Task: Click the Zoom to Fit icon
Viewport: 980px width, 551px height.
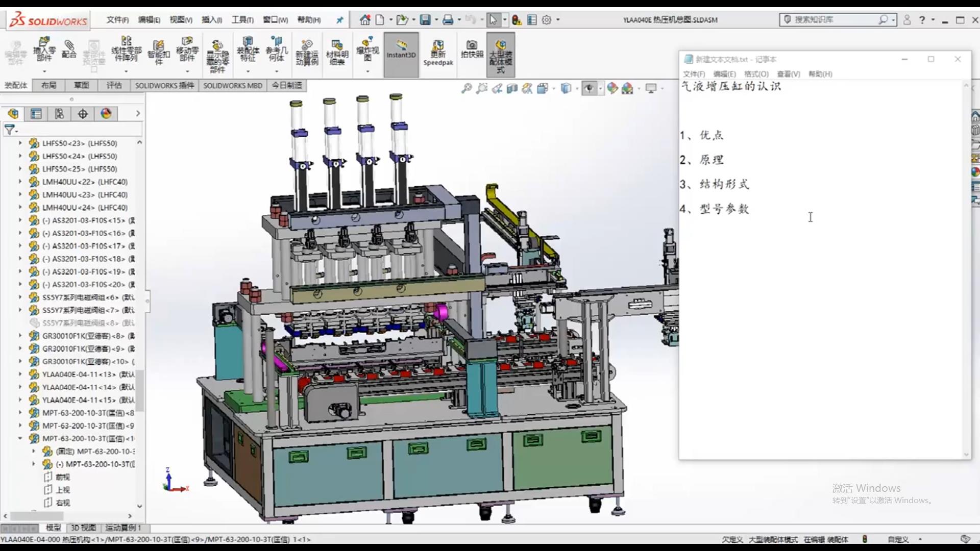Action: 466,88
